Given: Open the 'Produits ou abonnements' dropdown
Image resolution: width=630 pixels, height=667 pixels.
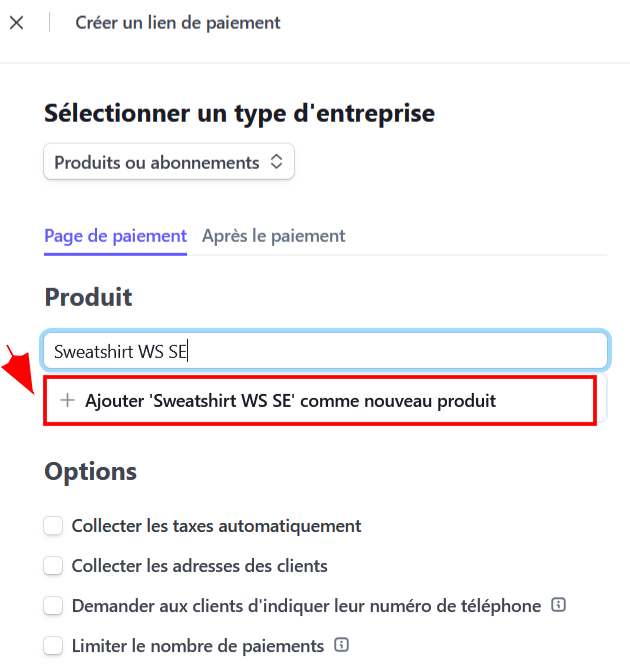Looking at the screenshot, I should [x=169, y=162].
